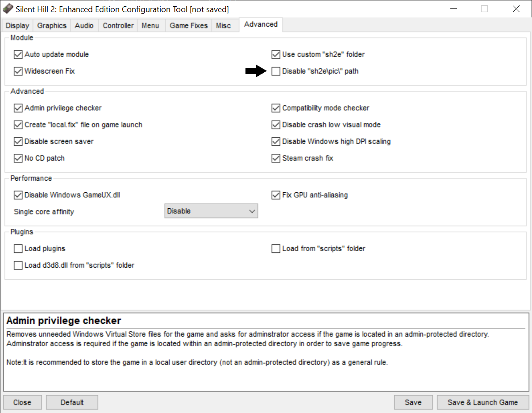Screen dimensions: 532x413
Task: Enable the Load plugins checkbox
Action: click(18, 248)
